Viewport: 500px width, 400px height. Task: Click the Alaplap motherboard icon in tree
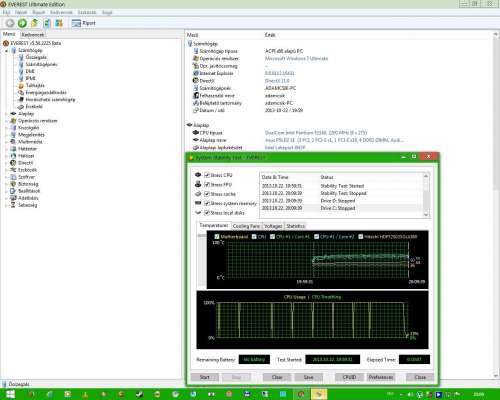pyautogui.click(x=13, y=114)
